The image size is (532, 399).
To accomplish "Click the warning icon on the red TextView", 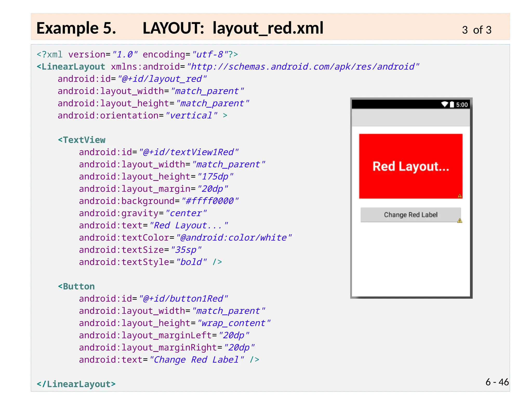I will 460,196.
